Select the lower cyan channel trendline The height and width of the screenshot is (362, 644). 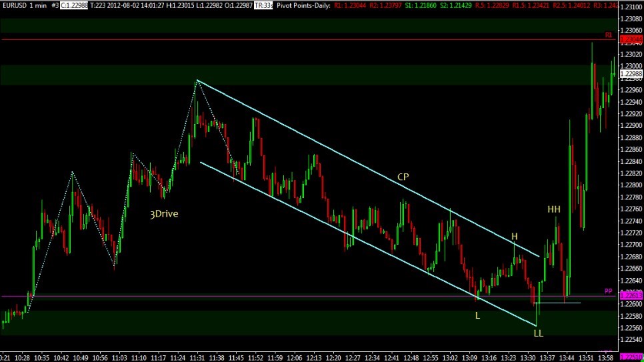pyautogui.click(x=368, y=244)
